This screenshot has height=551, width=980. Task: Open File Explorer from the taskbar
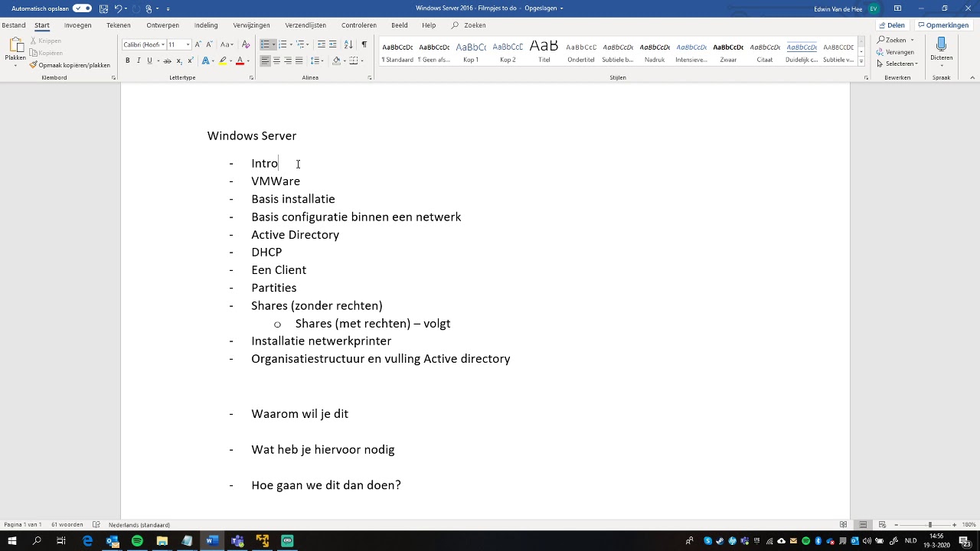click(162, 541)
